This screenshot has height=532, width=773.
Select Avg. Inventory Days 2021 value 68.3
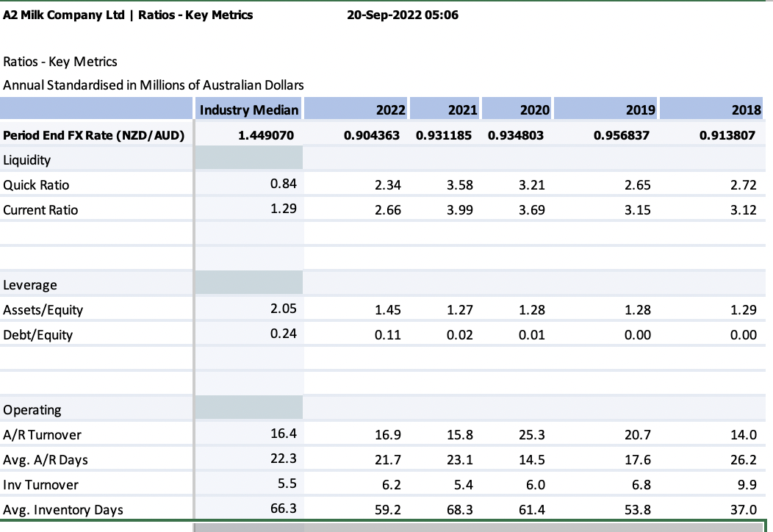pos(460,510)
